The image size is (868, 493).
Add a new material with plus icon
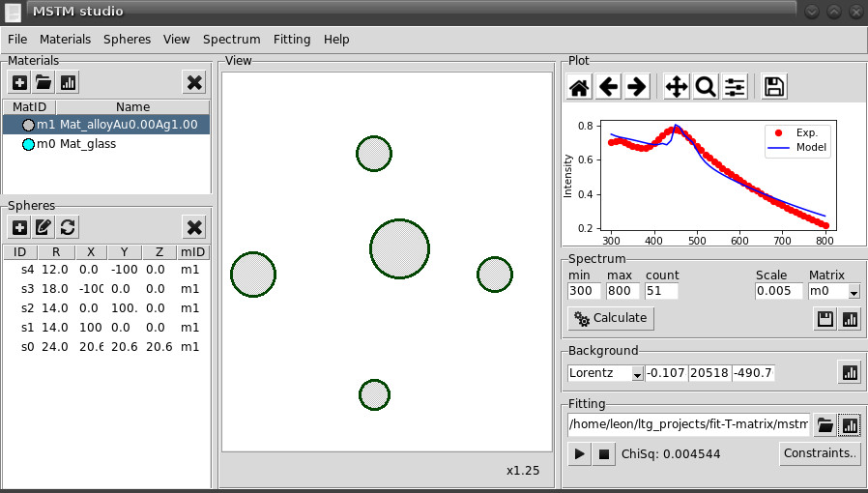[x=19, y=83]
